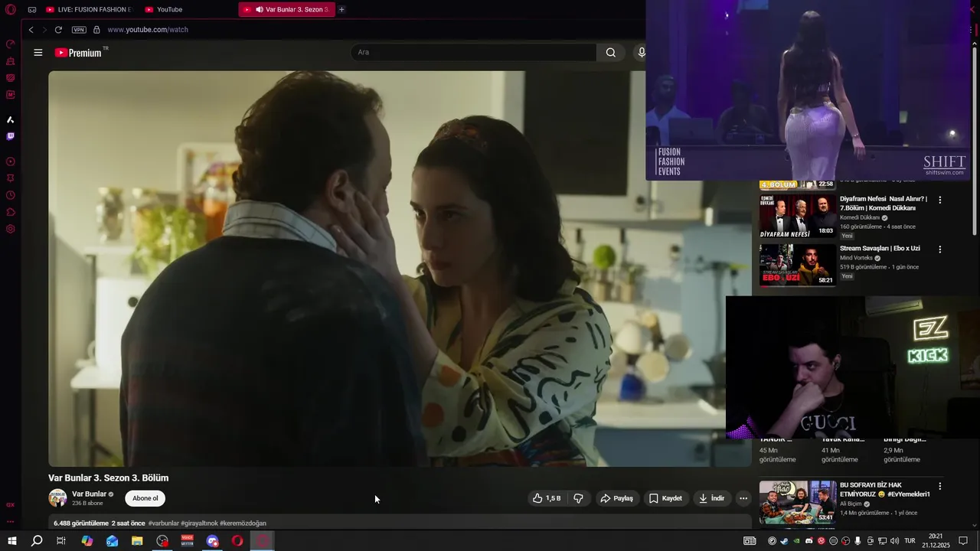Open Settings gear in Opera sidebar
The height and width of the screenshot is (551, 980).
[11, 229]
